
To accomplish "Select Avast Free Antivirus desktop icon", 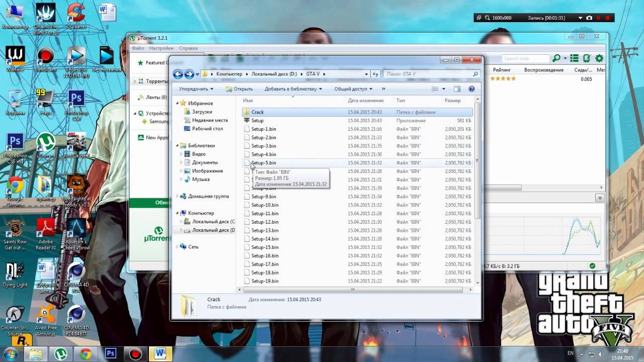I will tap(46, 321).
